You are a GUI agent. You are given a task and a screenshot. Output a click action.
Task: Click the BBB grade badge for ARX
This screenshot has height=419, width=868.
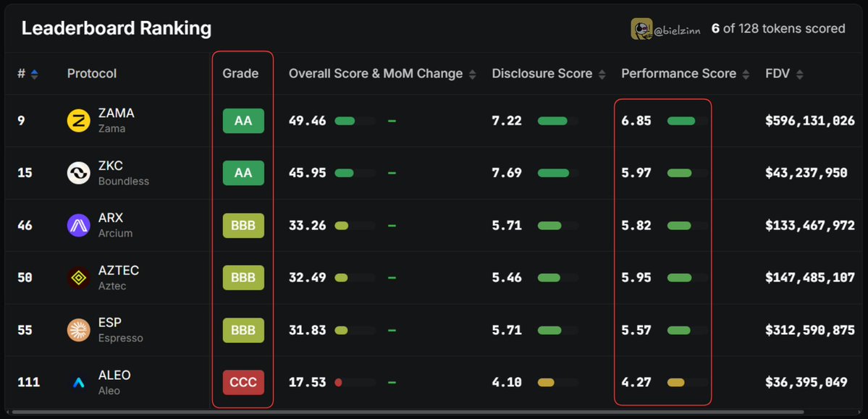pos(243,225)
